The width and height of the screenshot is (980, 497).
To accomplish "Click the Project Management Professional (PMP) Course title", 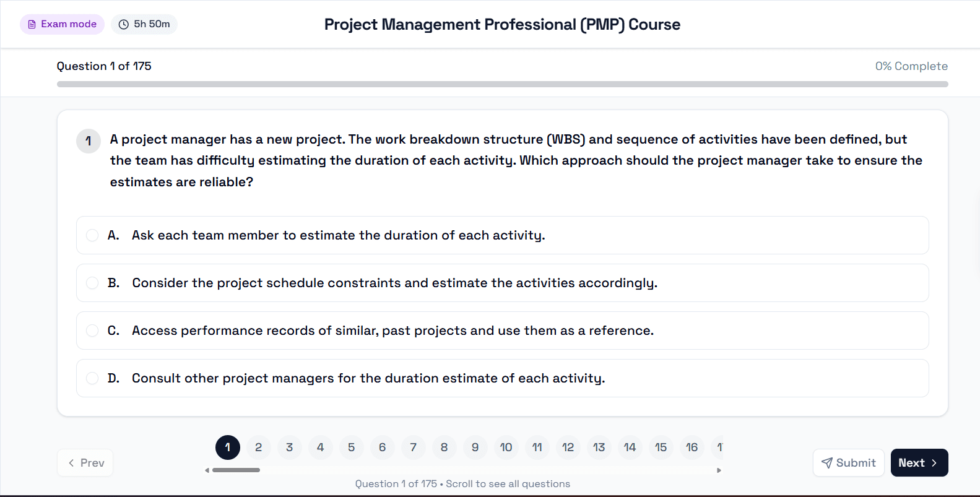I will (x=503, y=24).
